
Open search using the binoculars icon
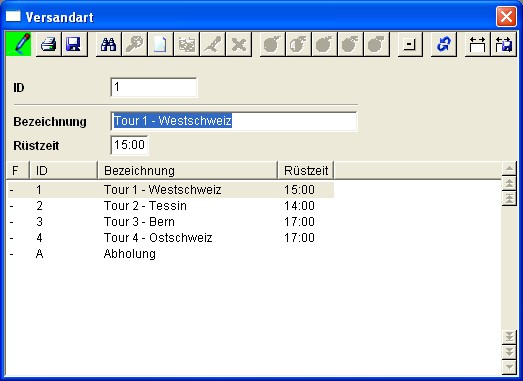click(108, 44)
